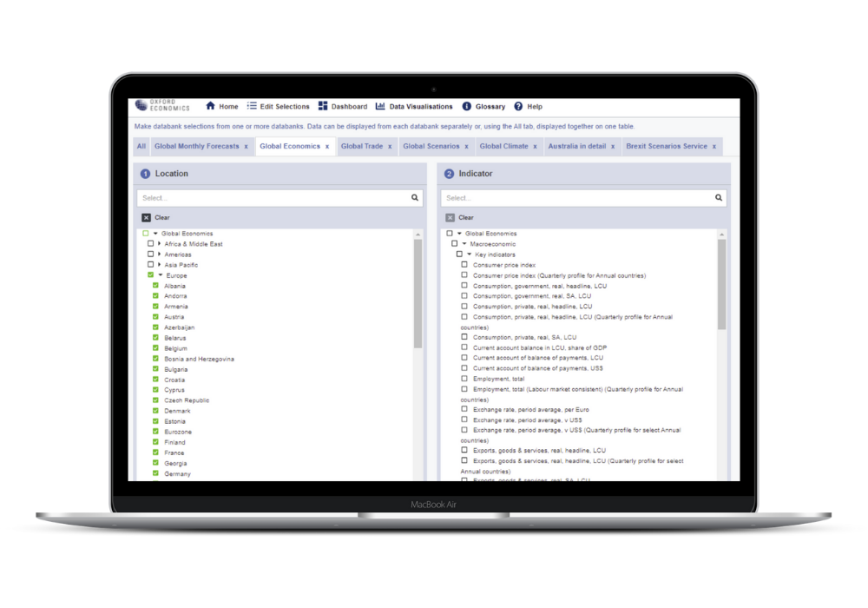
Task: Click the Help question mark icon
Action: [518, 107]
